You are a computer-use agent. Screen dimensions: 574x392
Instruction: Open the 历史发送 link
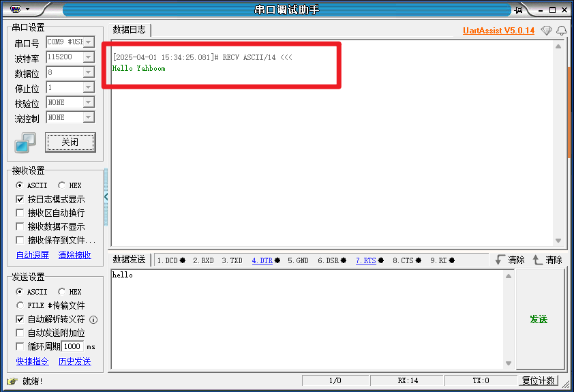pyautogui.click(x=74, y=361)
